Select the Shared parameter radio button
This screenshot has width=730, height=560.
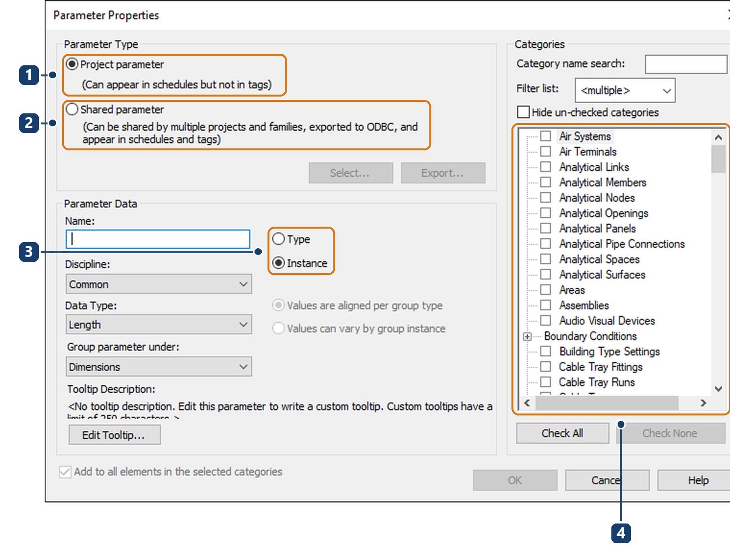click(72, 109)
